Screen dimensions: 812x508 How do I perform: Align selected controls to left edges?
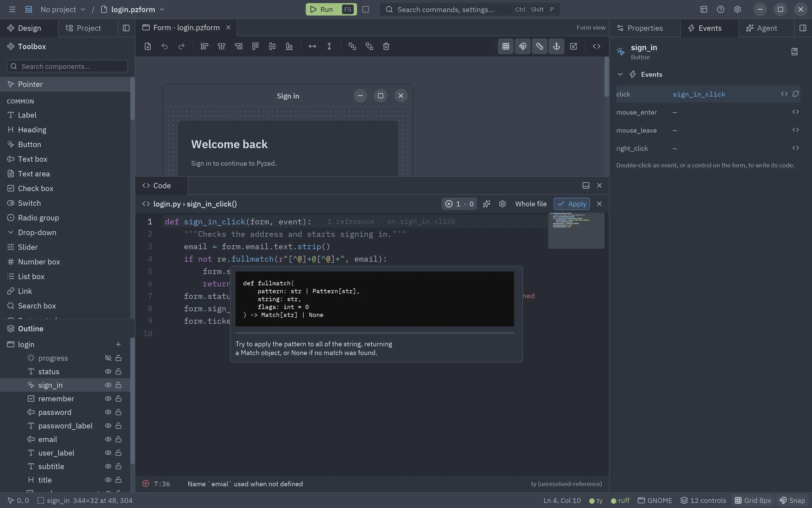204,46
